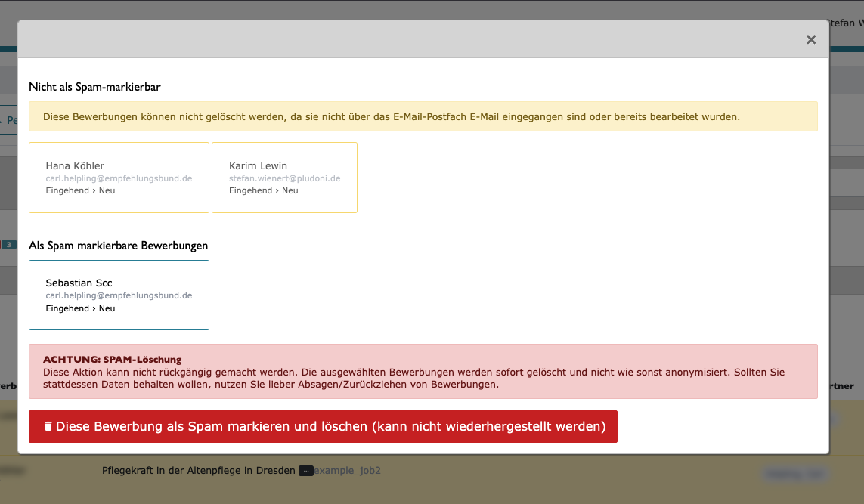The width and height of the screenshot is (864, 504).
Task: Open the Stefan user menu at top right
Action: coord(845,23)
